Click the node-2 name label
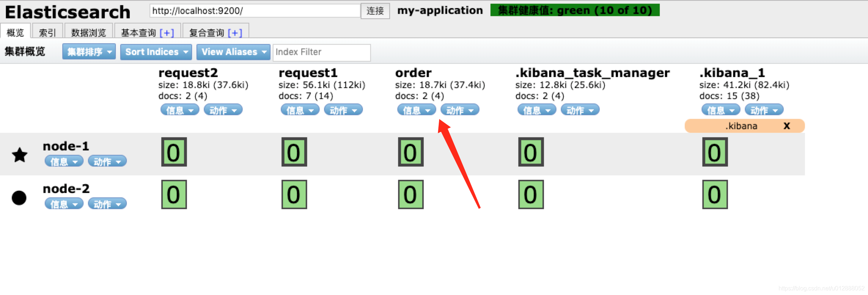Viewport: 868px width, 295px height. (66, 189)
